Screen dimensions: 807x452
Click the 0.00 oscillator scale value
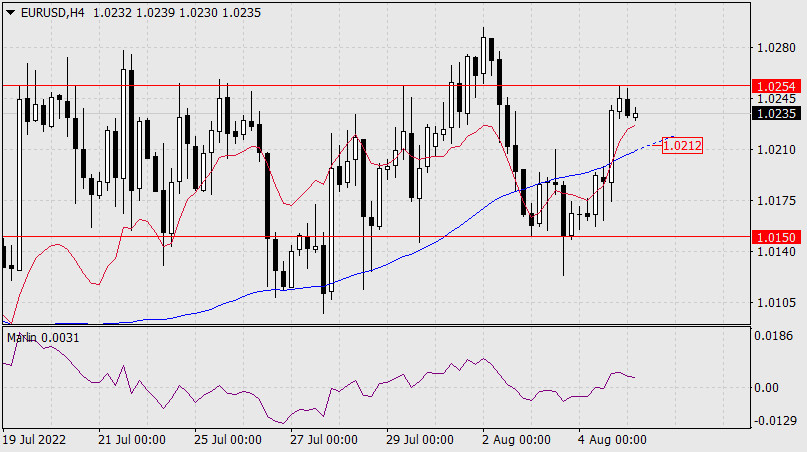pyautogui.click(x=766, y=388)
